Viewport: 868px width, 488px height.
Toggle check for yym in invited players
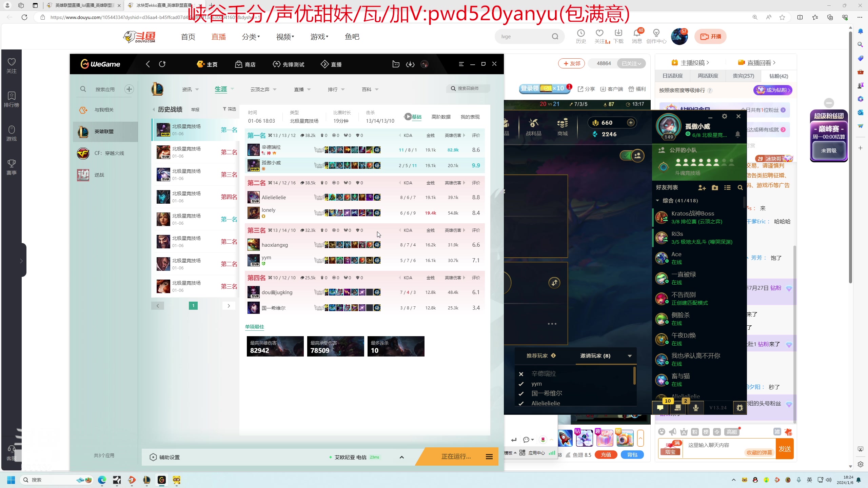(x=521, y=384)
